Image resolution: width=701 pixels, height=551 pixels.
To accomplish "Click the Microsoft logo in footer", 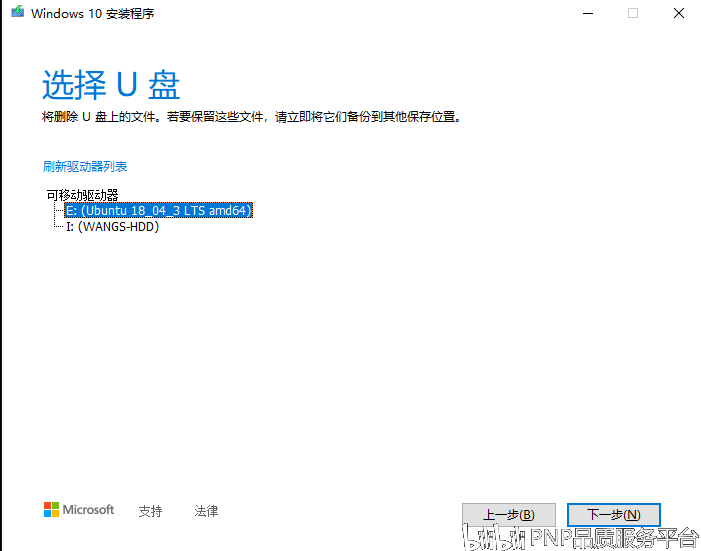I will [79, 509].
